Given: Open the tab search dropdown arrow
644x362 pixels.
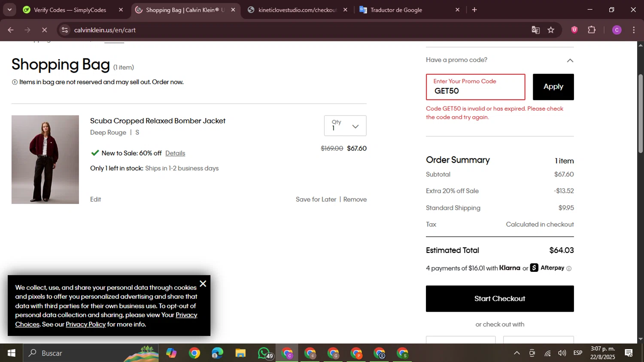Looking at the screenshot, I should pos(9,9).
